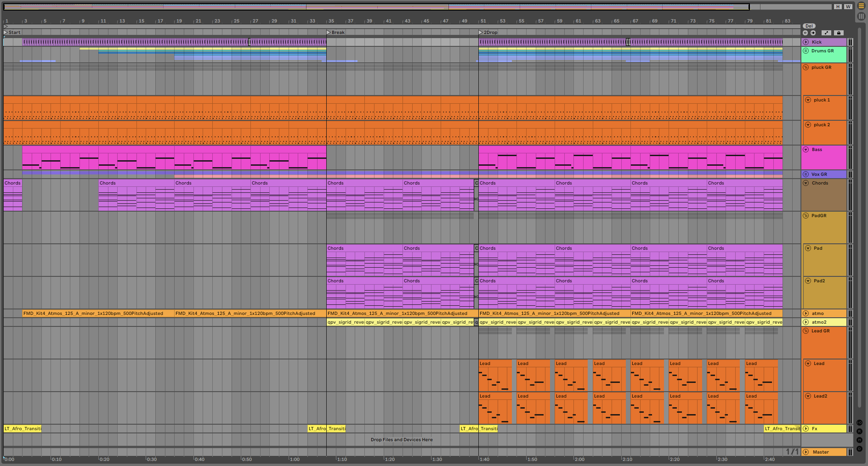Toggle the M (mixer) section button
This screenshot has width=868, height=466.
coord(860,440)
